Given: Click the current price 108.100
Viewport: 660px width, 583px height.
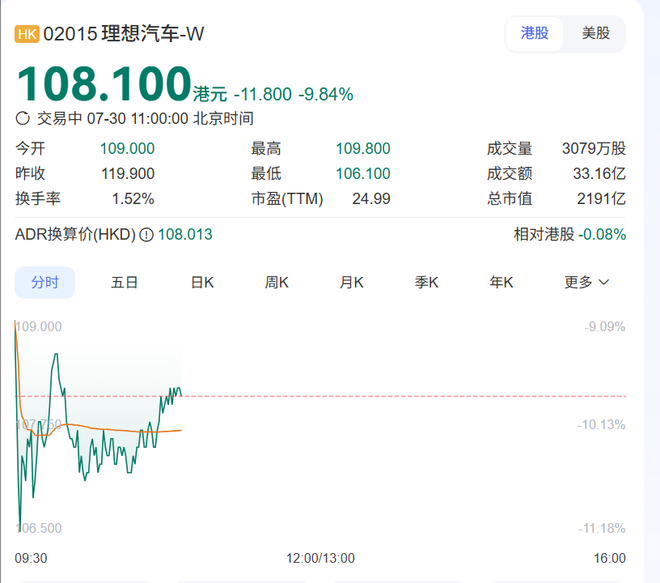Looking at the screenshot, I should click(104, 84).
